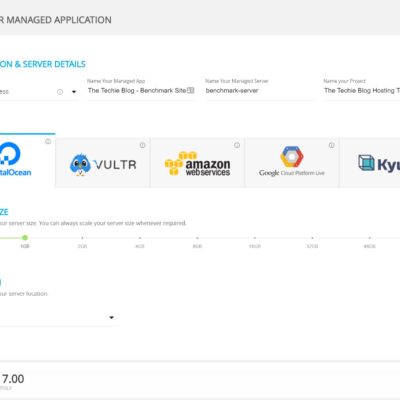Open info icon on the Amazon card
The width and height of the screenshot is (400, 400).
237,145
